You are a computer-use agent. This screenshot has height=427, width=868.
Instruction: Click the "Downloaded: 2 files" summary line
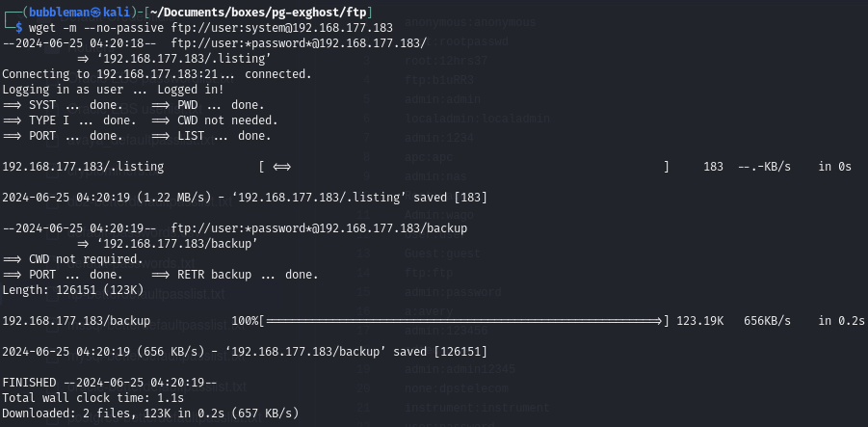(x=69, y=414)
